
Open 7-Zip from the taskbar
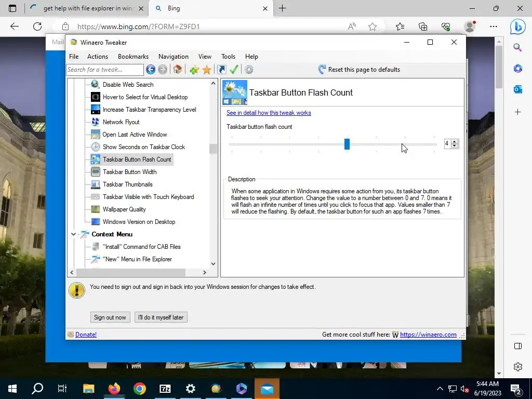pyautogui.click(x=165, y=389)
